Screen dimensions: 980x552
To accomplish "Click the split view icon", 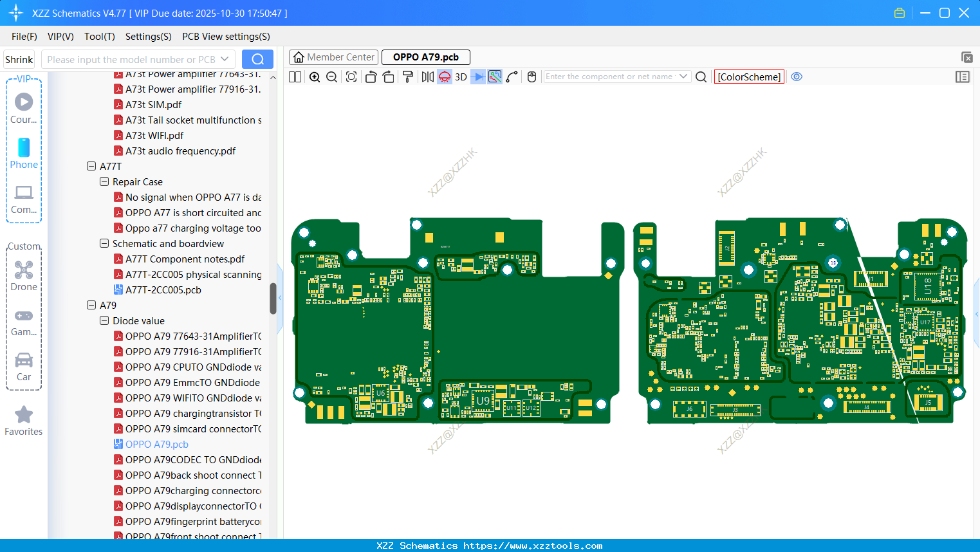I will click(x=295, y=77).
